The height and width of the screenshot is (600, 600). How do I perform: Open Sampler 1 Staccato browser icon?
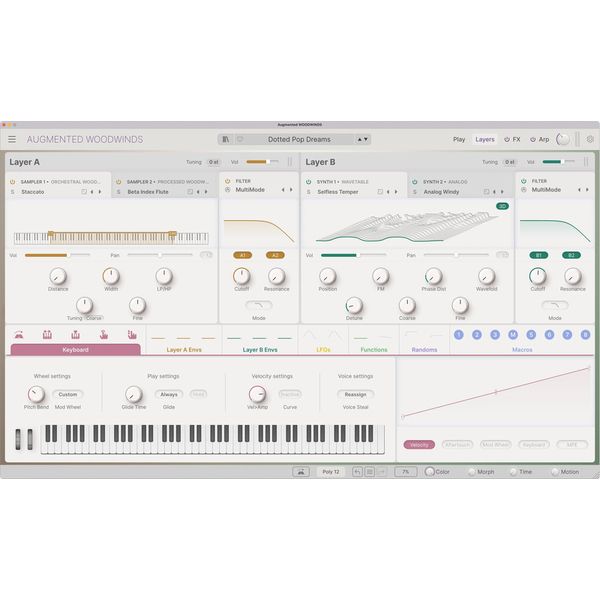(x=84, y=192)
